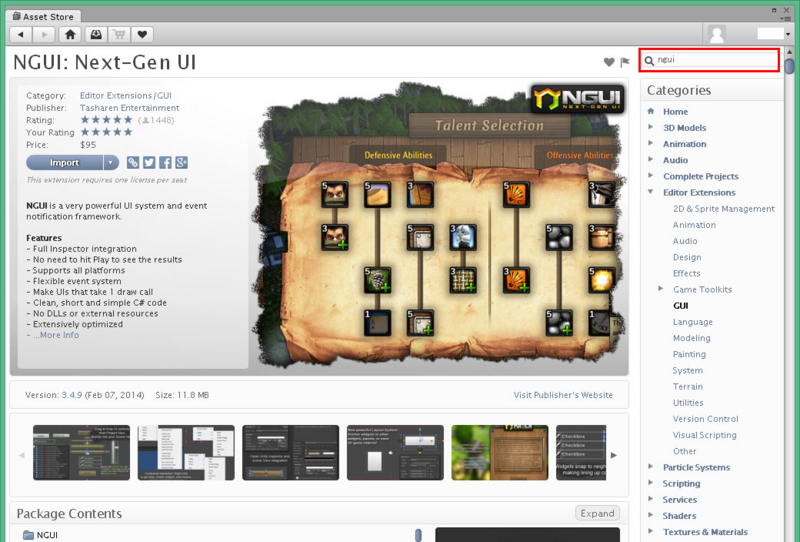
Task: Click the Import button
Action: click(64, 163)
